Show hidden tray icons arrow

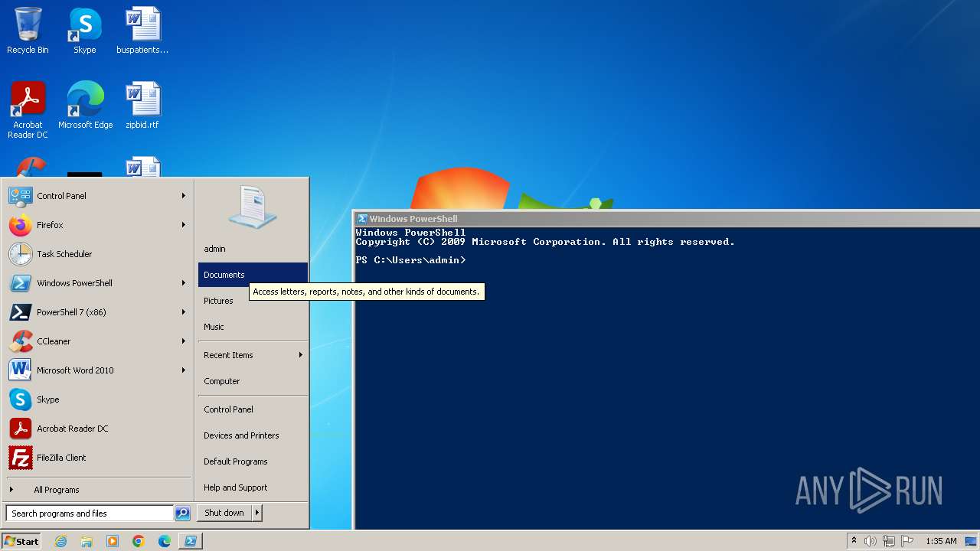(854, 541)
